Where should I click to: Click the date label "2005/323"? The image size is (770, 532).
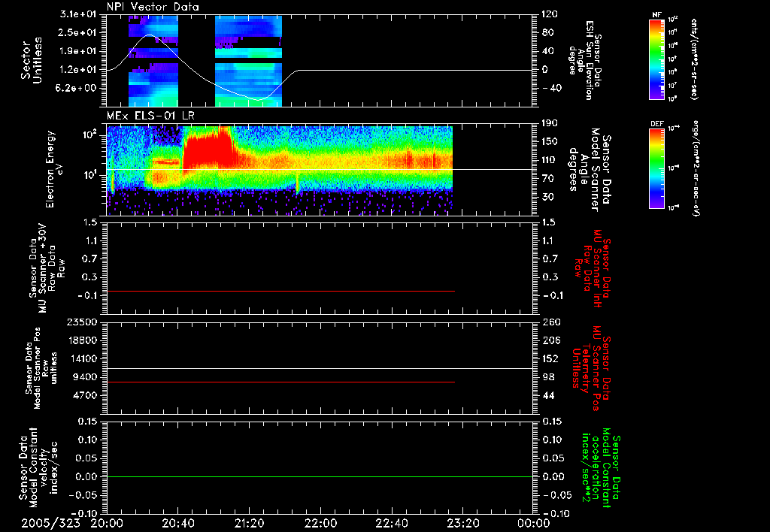pyautogui.click(x=50, y=523)
